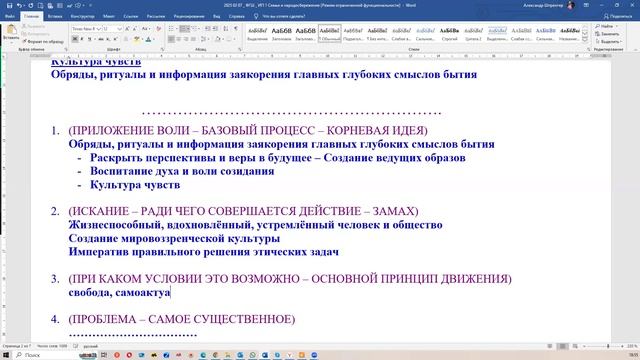Viewport: 640px width, 360px height.
Task: Switch to Web Layout view icon in status bar
Action: [x=575, y=346]
